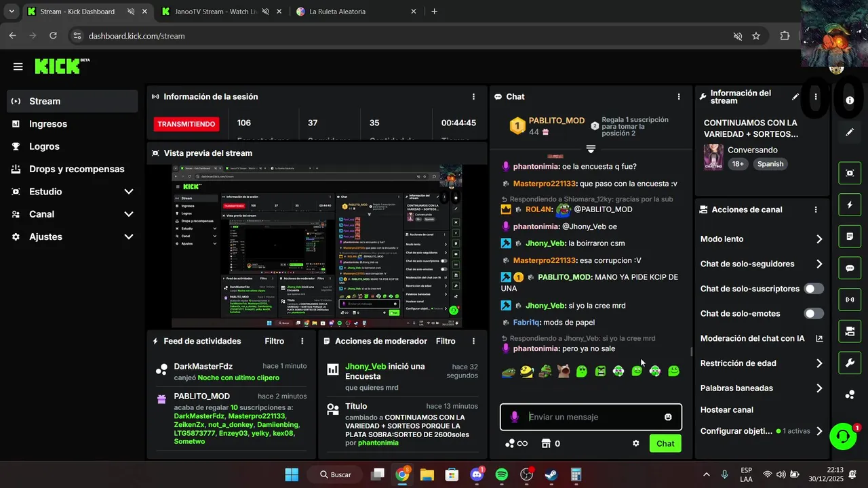Open the Chat panel three-dot menu
Image resolution: width=868 pixels, height=488 pixels.
coord(679,97)
